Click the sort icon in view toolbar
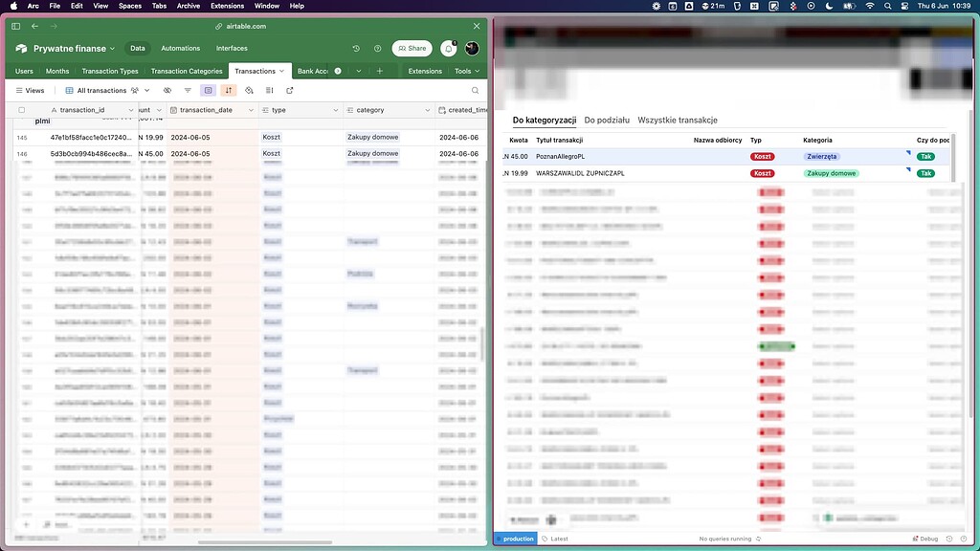Screen dimensions: 980x551 [x=228, y=91]
